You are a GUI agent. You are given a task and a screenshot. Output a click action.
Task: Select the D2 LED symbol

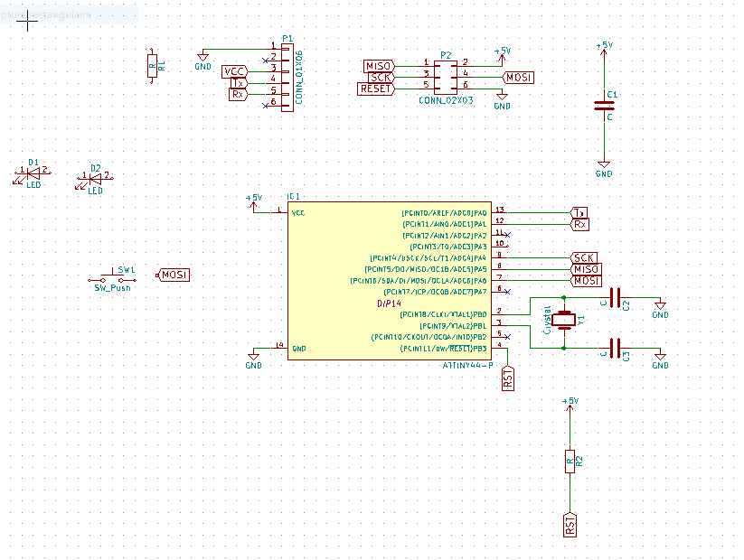[x=95, y=179]
